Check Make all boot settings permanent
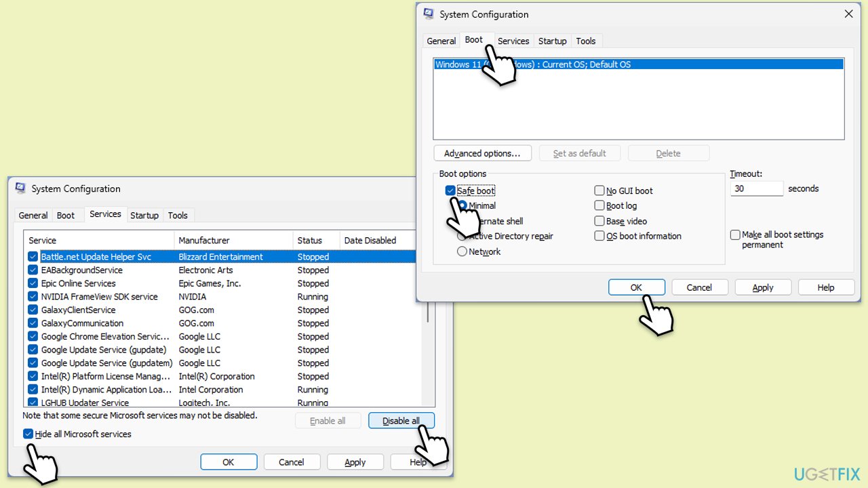 point(735,235)
